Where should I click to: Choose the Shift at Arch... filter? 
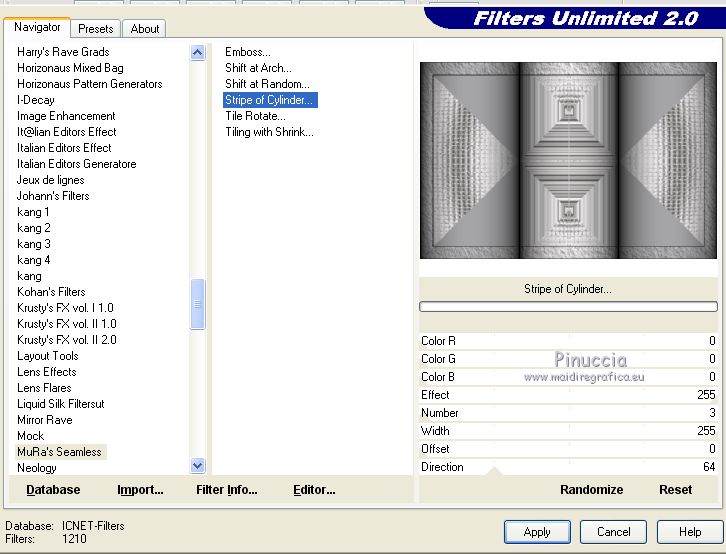click(x=258, y=68)
